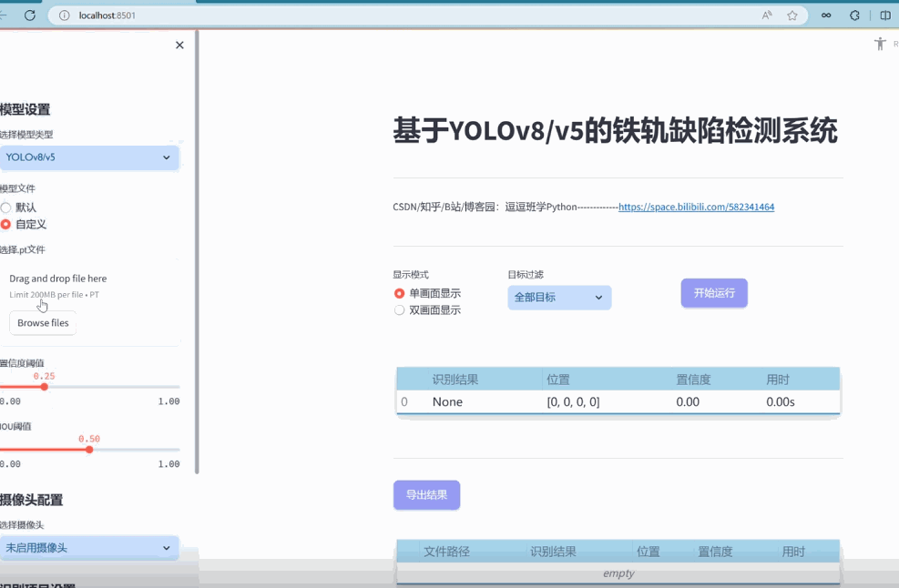This screenshot has width=899, height=588.
Task: Expand the 全部目标 target filter dropdown
Action: click(x=559, y=298)
